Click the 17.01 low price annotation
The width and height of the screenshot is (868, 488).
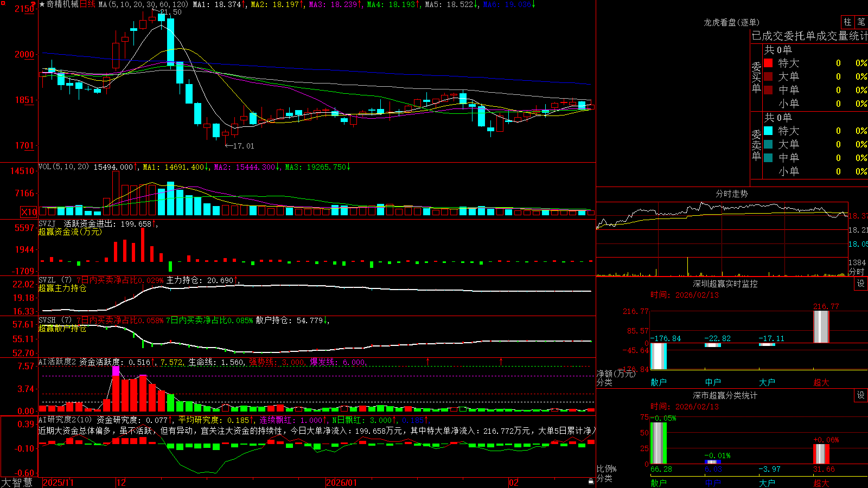(243, 146)
